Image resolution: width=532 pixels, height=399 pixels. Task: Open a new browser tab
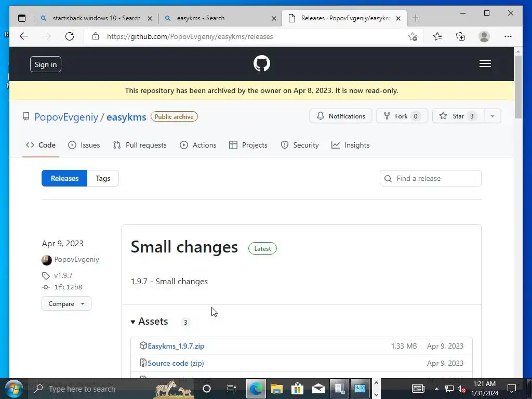pyautogui.click(x=416, y=18)
